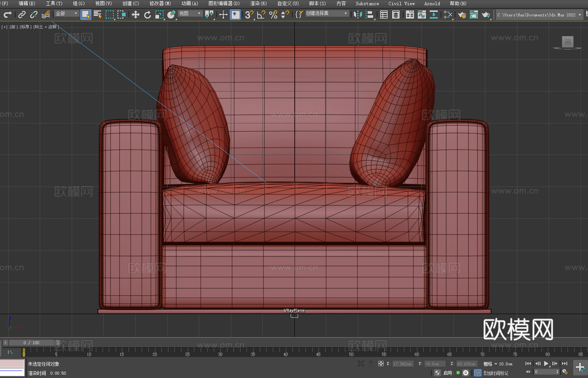Toggle the Ribbon display icon
This screenshot has height=378, width=588.
(410, 14)
